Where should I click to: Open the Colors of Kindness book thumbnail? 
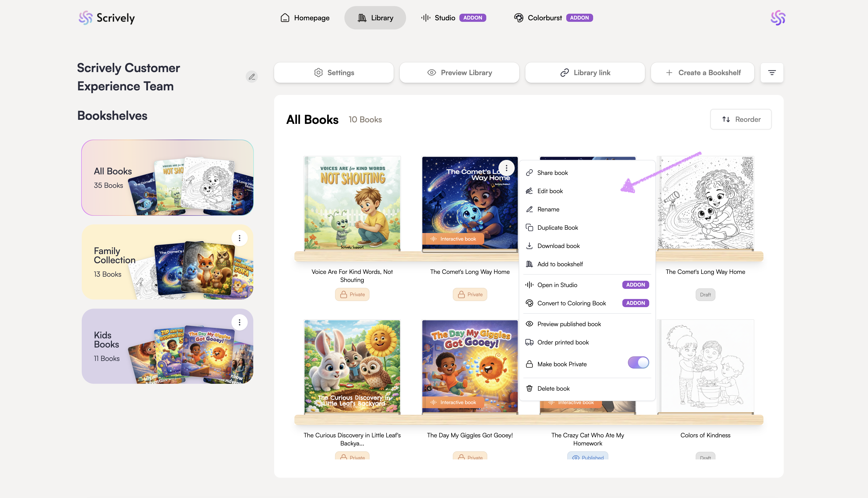(x=705, y=366)
